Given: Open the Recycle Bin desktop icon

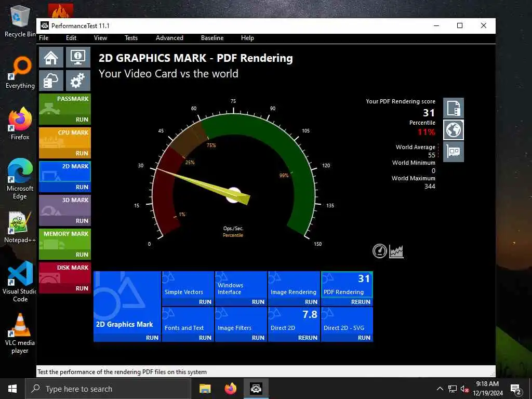Looking at the screenshot, I should pos(20,22).
